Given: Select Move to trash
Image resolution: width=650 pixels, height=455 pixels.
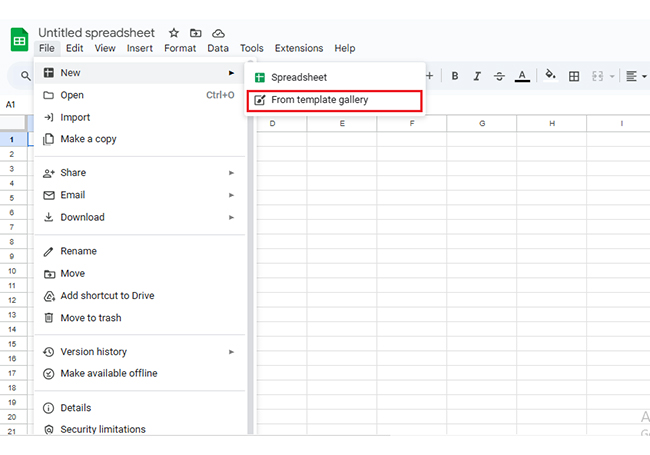Looking at the screenshot, I should click(x=90, y=318).
